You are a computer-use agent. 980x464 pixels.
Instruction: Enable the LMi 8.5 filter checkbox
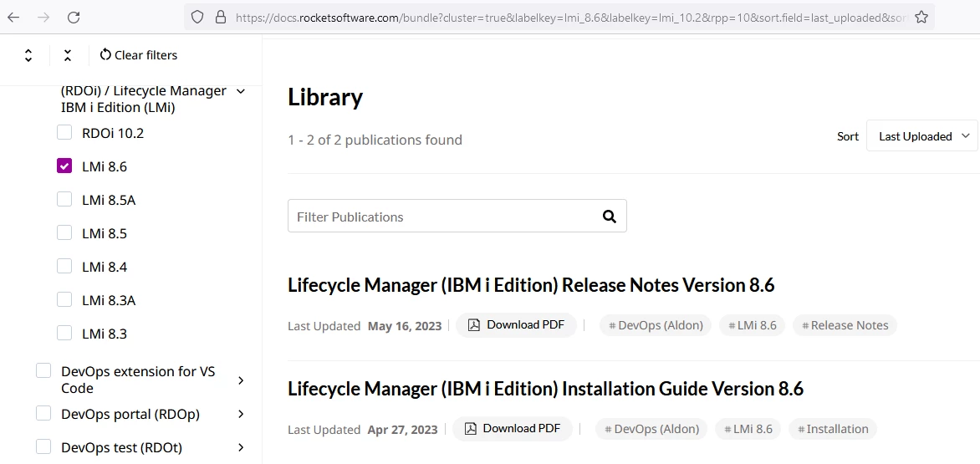tap(64, 233)
